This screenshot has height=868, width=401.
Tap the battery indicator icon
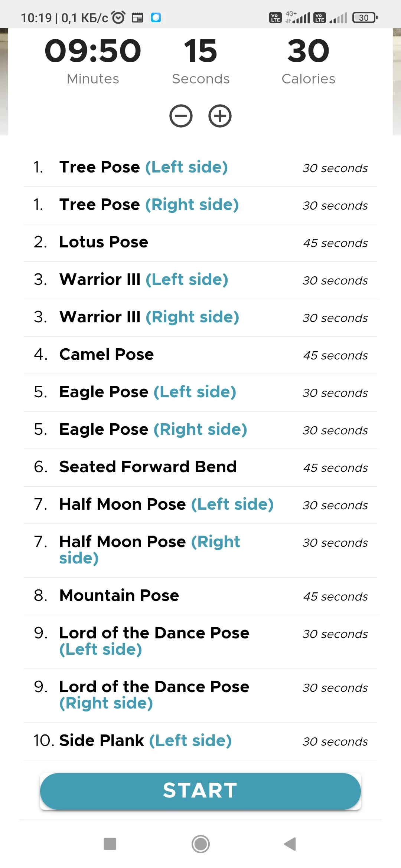coord(365,17)
